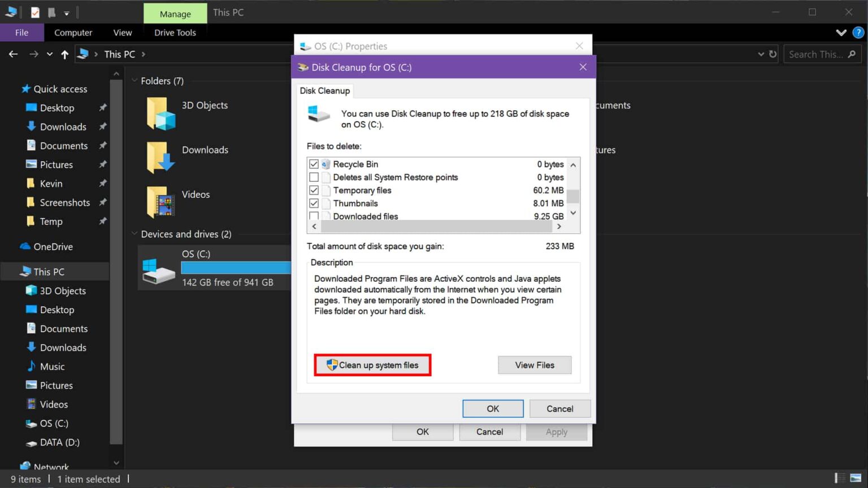The width and height of the screenshot is (868, 488).
Task: Open the Quick Access Toolbar customize menu
Action: (66, 12)
